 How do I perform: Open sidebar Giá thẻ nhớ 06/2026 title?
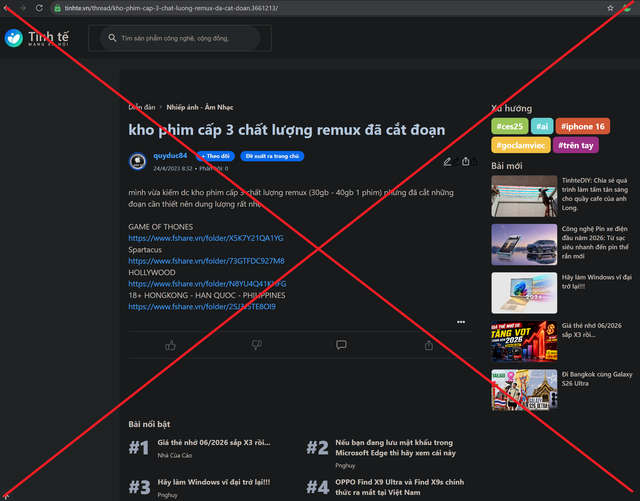point(591,330)
